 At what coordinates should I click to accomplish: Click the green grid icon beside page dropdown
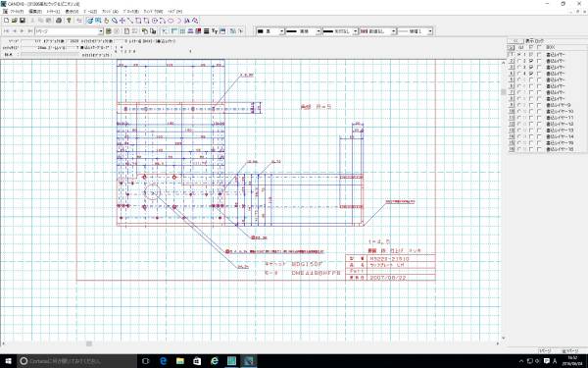[109, 31]
